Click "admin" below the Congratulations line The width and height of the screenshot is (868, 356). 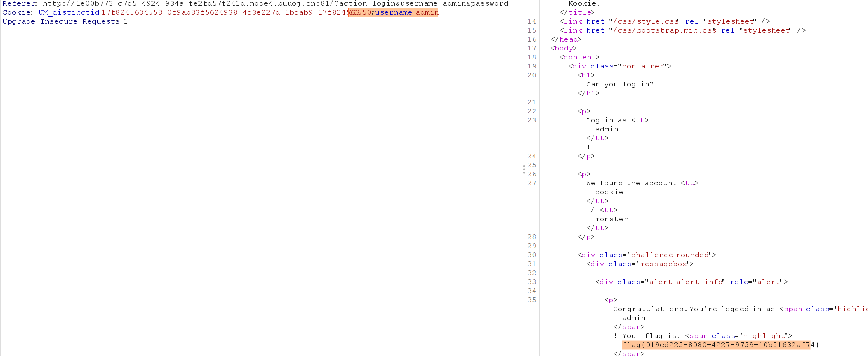[634, 318]
